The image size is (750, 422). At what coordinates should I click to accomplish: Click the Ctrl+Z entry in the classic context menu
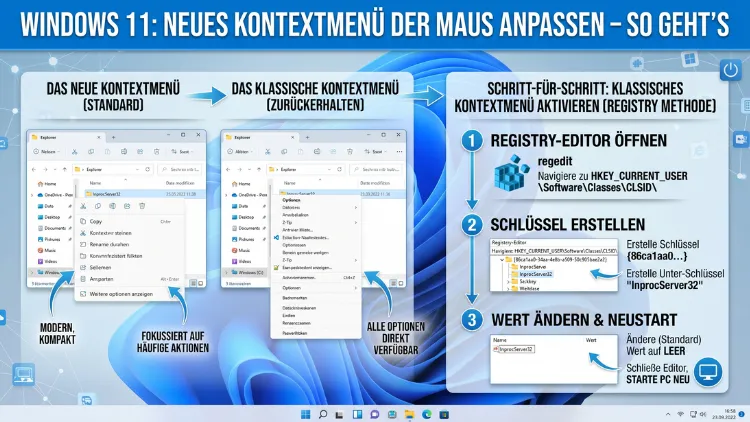click(316, 278)
